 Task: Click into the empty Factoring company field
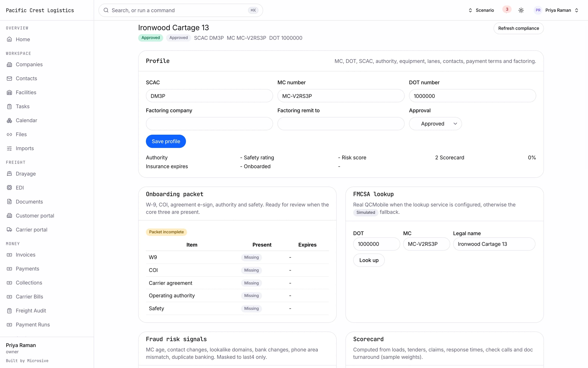209,124
